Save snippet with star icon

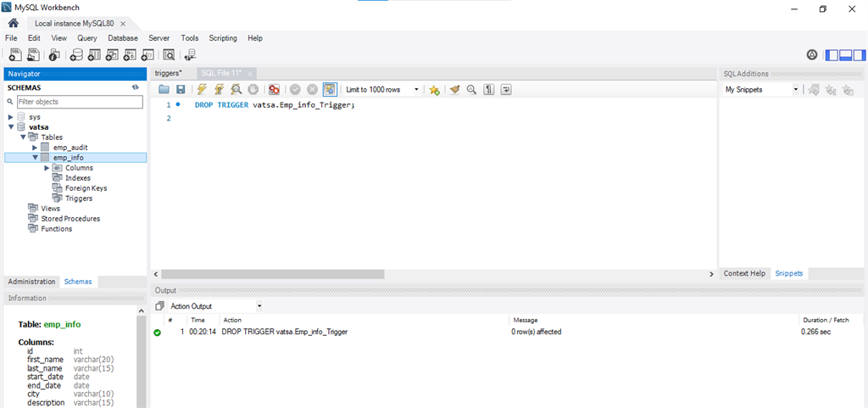(x=434, y=89)
